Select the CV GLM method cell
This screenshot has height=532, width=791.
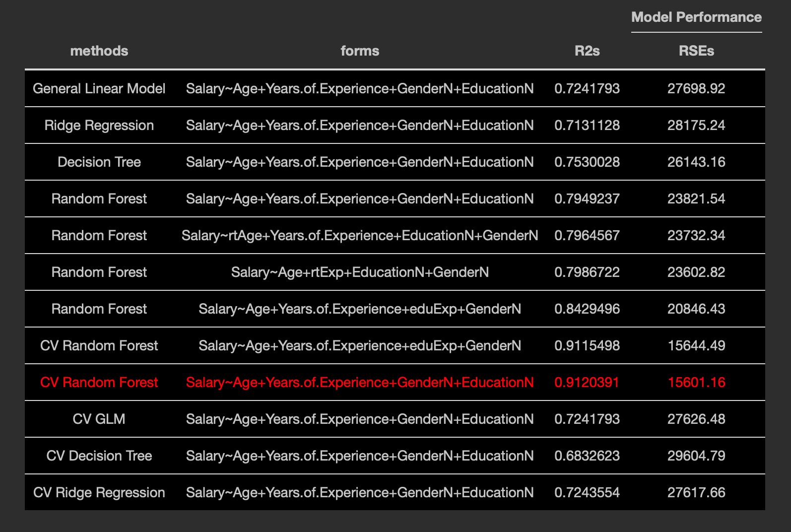click(x=99, y=419)
